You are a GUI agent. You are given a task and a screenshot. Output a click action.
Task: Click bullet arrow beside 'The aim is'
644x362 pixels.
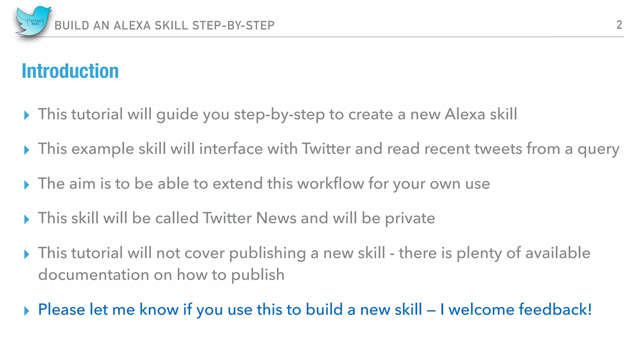click(x=27, y=185)
